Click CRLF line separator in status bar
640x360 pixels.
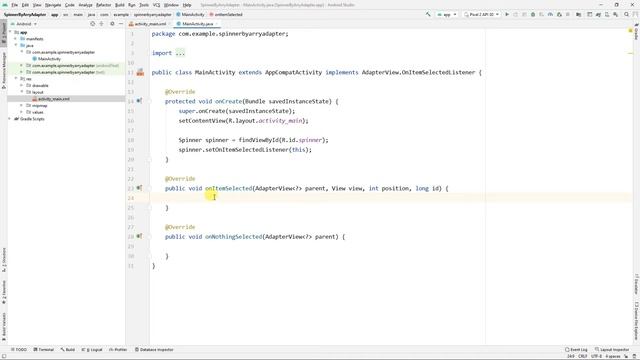(582, 356)
